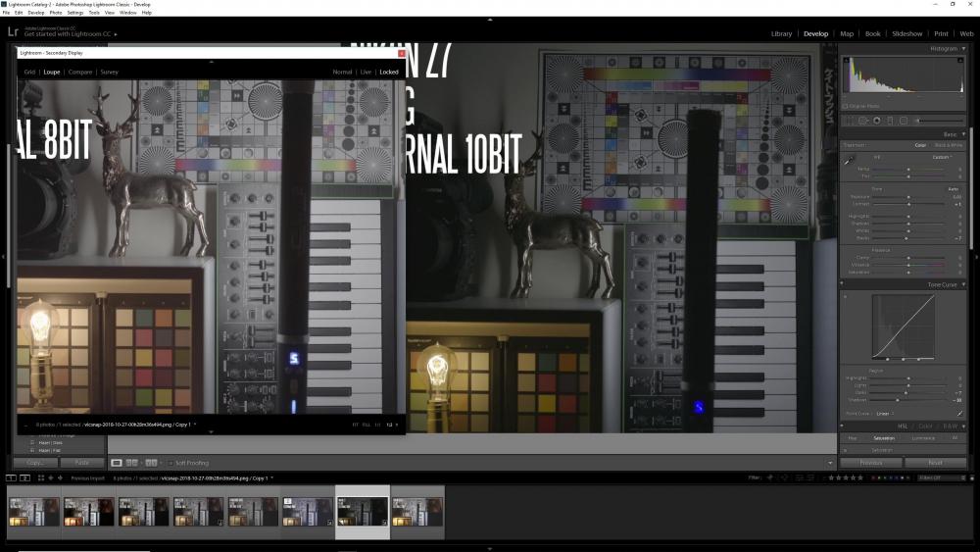Collapse the Histogram panel
Viewport: 980px width, 552px height.
pyautogui.click(x=963, y=49)
